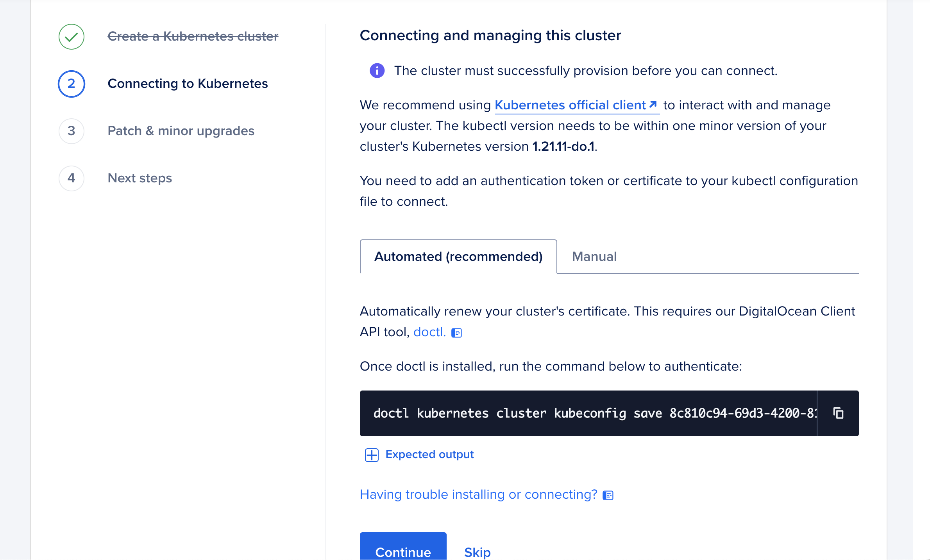This screenshot has height=560, width=930.
Task: Select step 2 circle icon
Action: 72,84
